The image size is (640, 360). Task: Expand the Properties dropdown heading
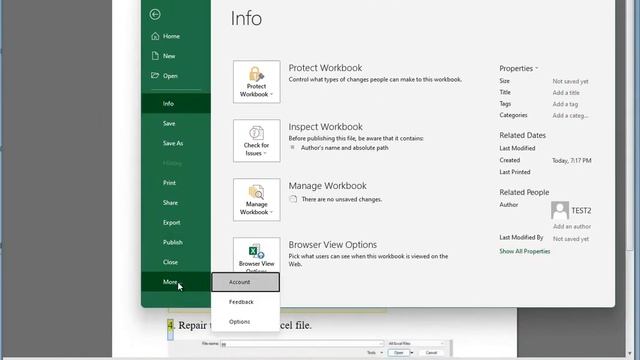click(x=519, y=69)
